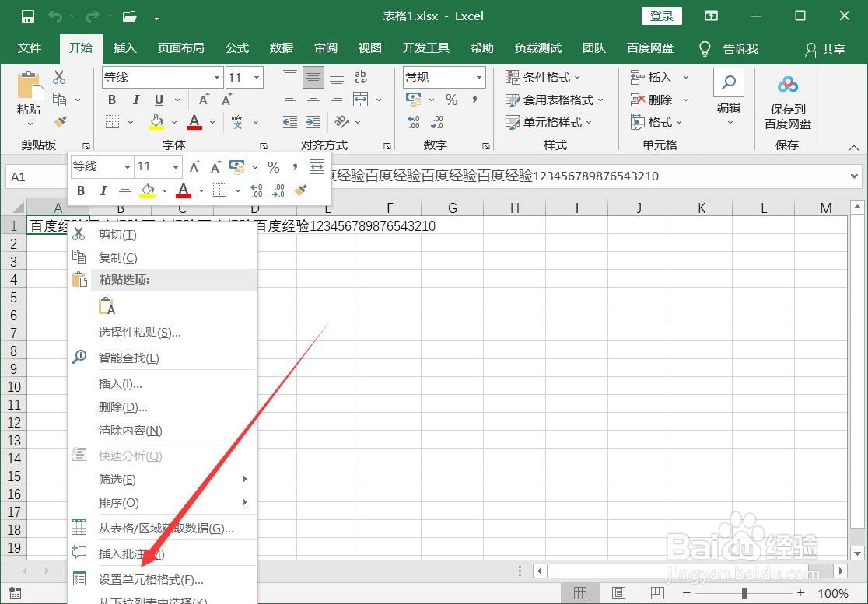The width and height of the screenshot is (868, 604).
Task: Click Increase Indent icon in ribbon
Action: coord(313,122)
